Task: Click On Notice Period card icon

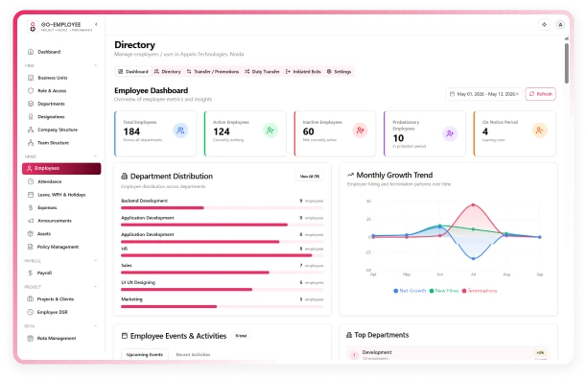Action: [539, 131]
